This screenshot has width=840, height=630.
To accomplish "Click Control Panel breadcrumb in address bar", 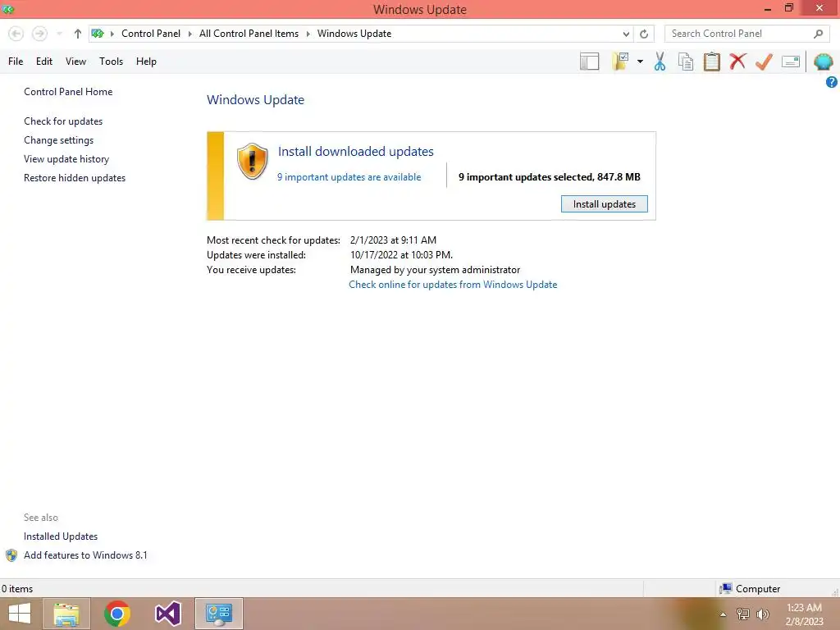I will (151, 34).
